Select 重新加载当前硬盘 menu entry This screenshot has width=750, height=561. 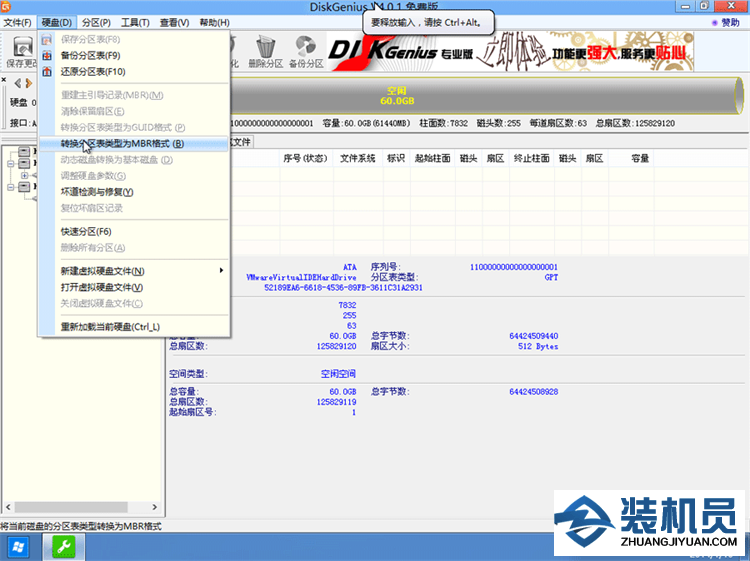(110, 326)
